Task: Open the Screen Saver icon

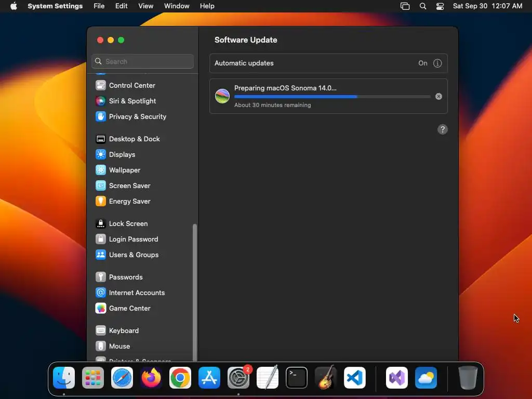Action: point(100,186)
